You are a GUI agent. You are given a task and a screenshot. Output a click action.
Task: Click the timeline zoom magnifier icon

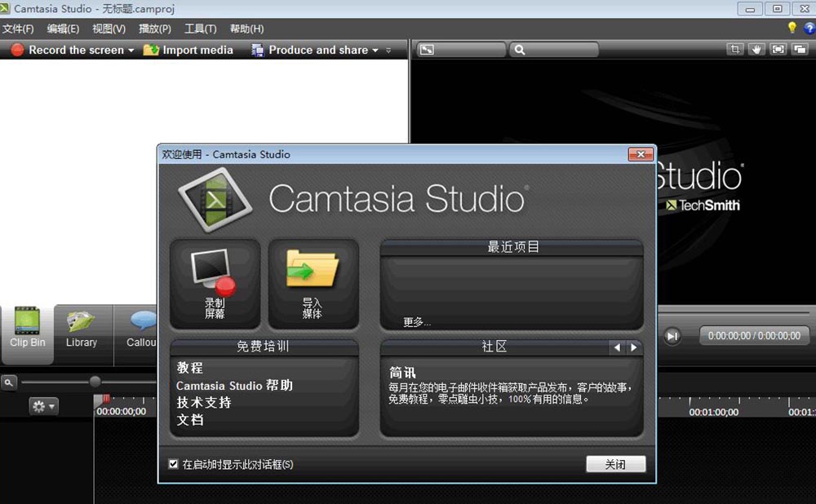click(x=9, y=382)
